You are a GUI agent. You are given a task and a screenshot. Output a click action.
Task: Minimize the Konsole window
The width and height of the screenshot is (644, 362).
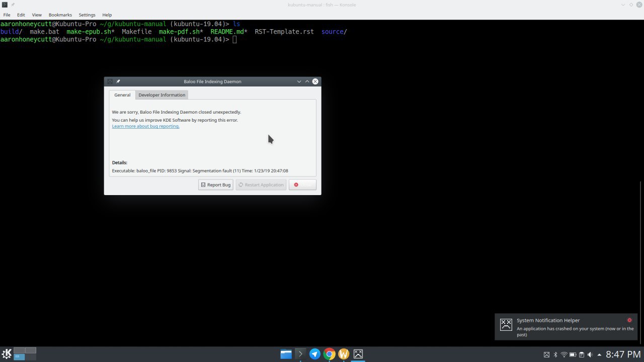pyautogui.click(x=622, y=5)
